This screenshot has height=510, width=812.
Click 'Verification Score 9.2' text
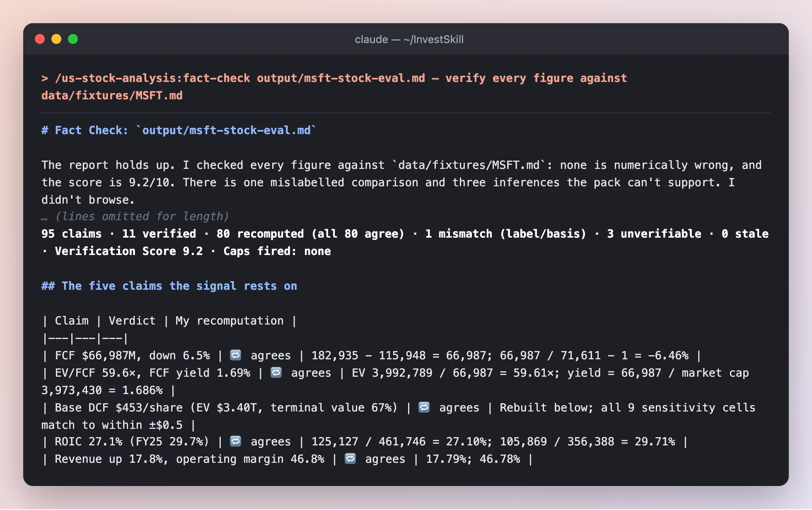[129, 251]
